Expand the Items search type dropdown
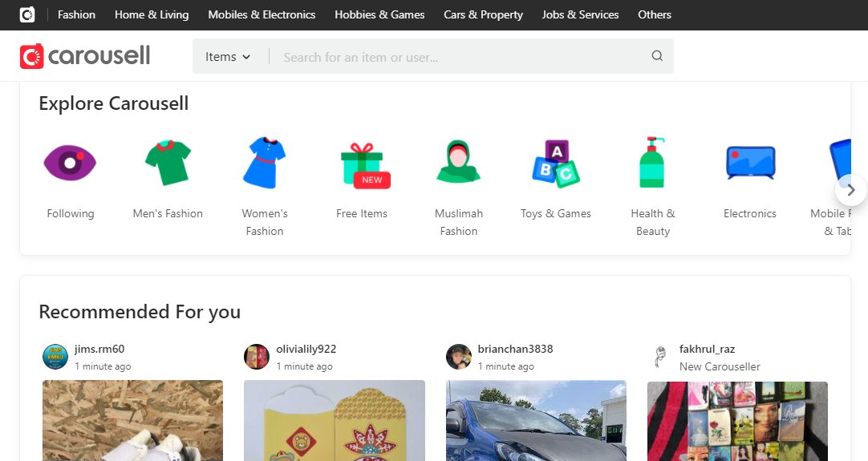The height and width of the screenshot is (461, 868). pyautogui.click(x=228, y=57)
